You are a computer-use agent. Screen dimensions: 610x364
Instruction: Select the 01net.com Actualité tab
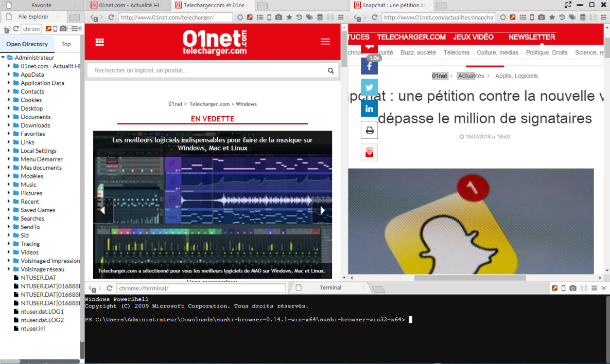tap(128, 5)
